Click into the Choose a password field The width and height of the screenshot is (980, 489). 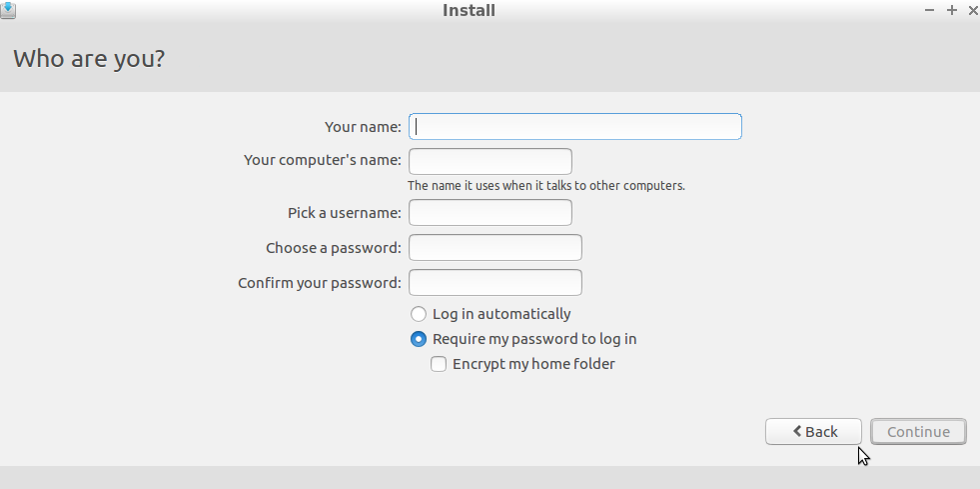click(x=494, y=248)
